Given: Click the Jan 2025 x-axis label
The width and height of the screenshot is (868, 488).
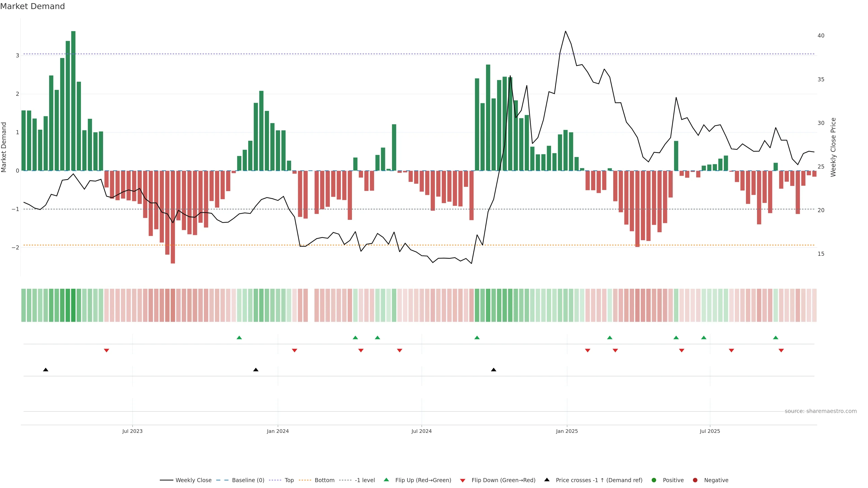Looking at the screenshot, I should pos(567,431).
